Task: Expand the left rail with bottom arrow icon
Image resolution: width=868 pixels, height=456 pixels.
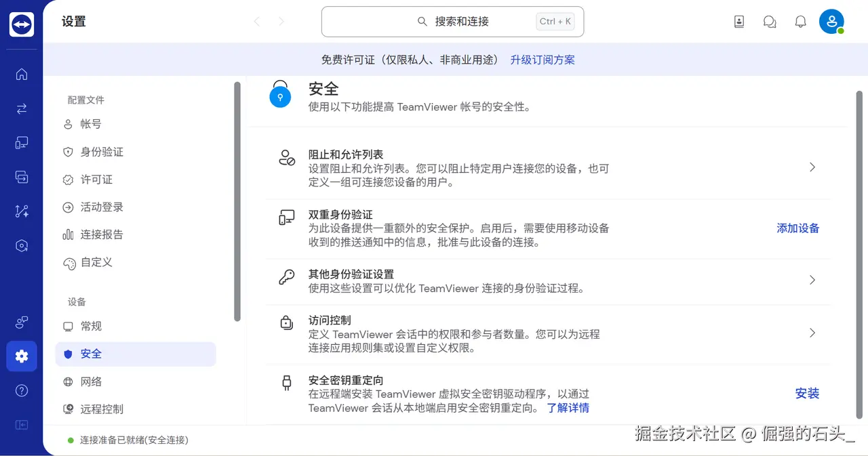Action: point(22,425)
